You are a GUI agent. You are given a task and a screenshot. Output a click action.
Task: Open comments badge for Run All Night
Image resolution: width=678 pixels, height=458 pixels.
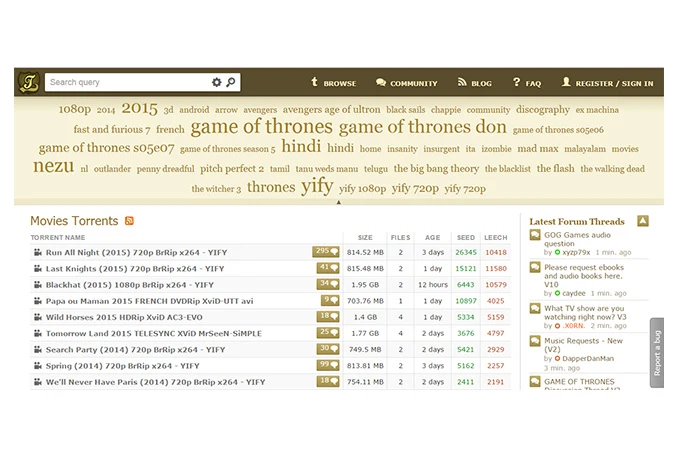click(326, 252)
